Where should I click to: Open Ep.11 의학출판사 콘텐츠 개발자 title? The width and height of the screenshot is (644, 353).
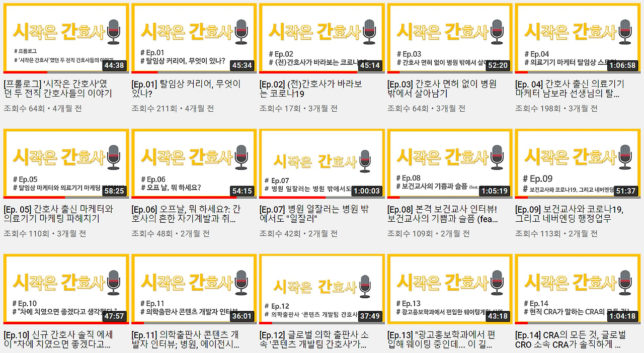point(186,339)
